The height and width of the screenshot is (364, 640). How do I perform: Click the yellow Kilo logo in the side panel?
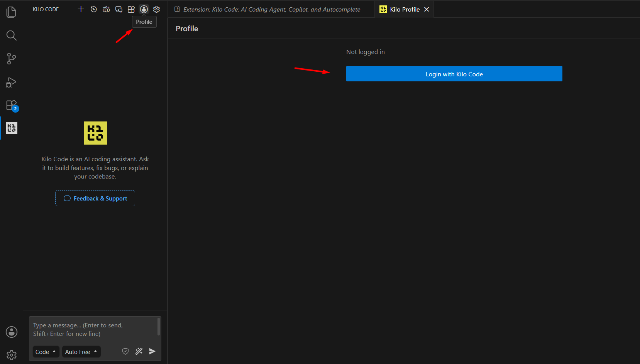(x=95, y=133)
